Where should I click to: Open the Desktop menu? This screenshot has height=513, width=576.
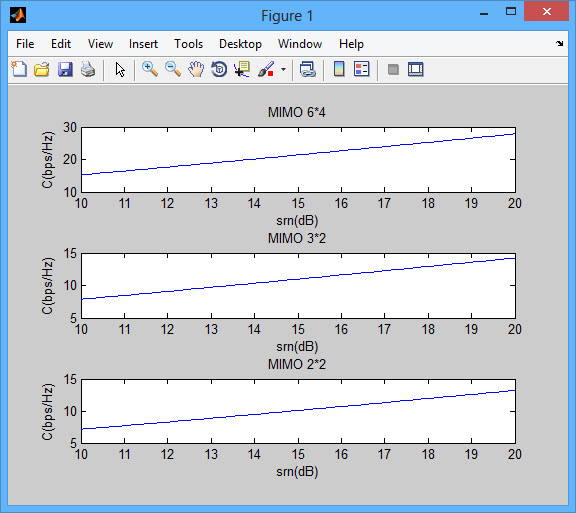[240, 44]
